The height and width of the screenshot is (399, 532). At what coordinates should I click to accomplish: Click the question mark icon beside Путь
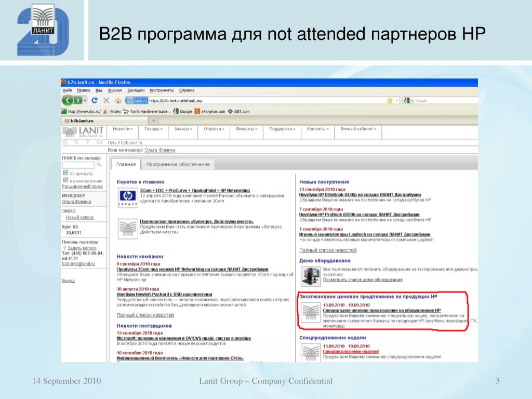pyautogui.click(x=87, y=142)
